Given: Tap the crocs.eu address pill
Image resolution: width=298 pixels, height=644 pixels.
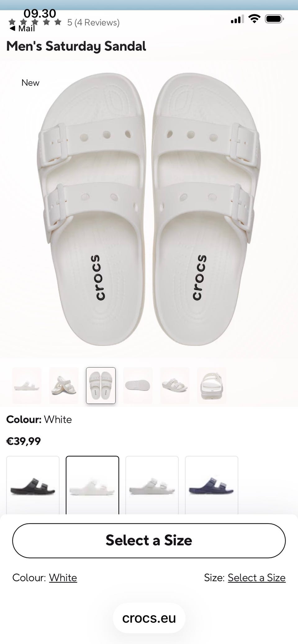Looking at the screenshot, I should click(149, 618).
